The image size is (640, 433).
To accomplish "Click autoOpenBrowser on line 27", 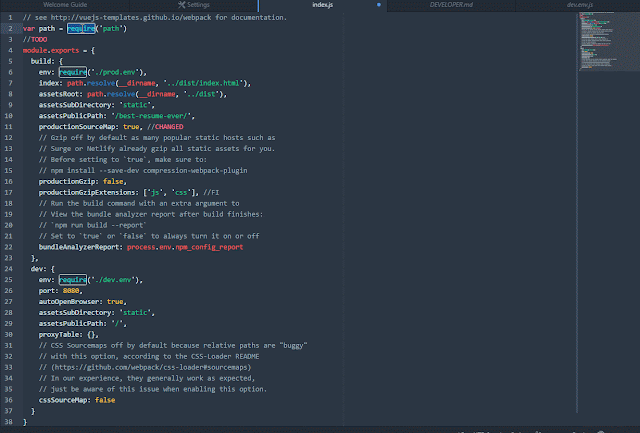I will point(69,302).
